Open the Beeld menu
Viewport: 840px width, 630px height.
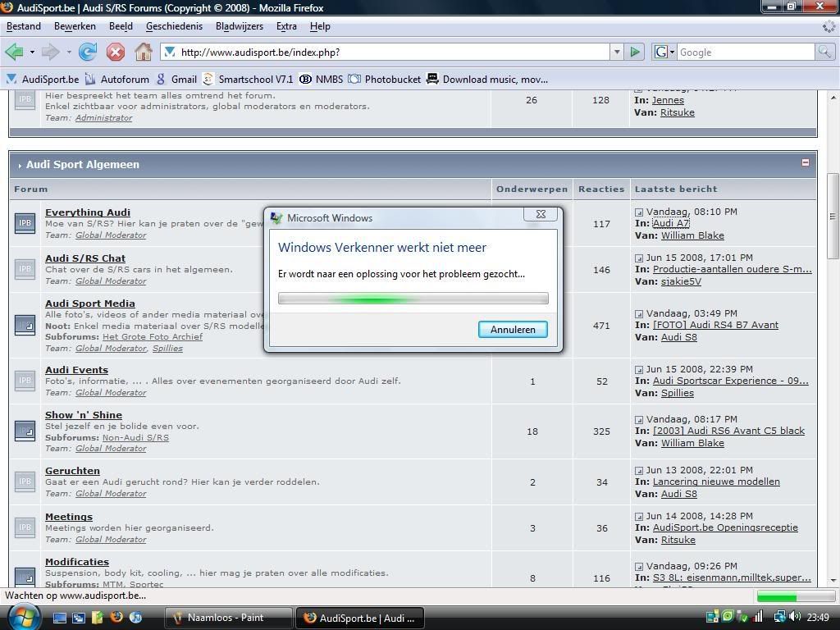click(x=121, y=26)
